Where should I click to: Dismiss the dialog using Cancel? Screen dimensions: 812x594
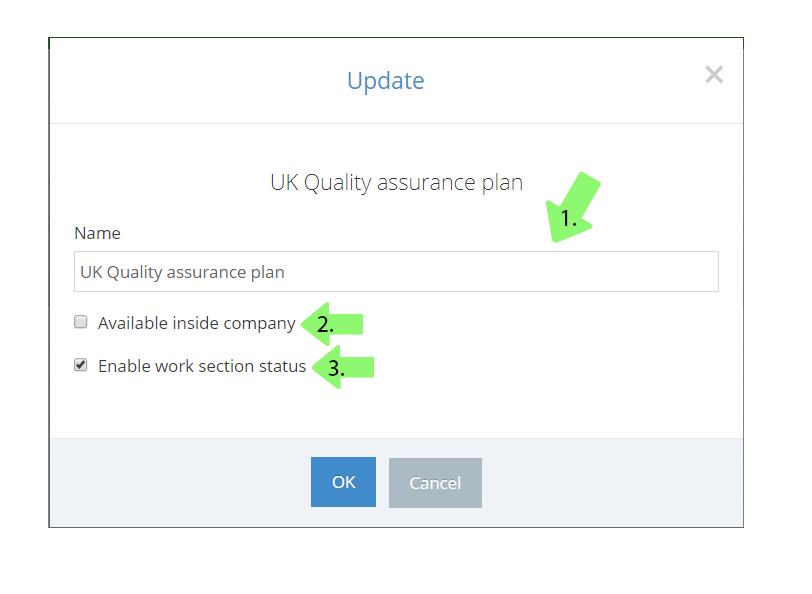[435, 483]
